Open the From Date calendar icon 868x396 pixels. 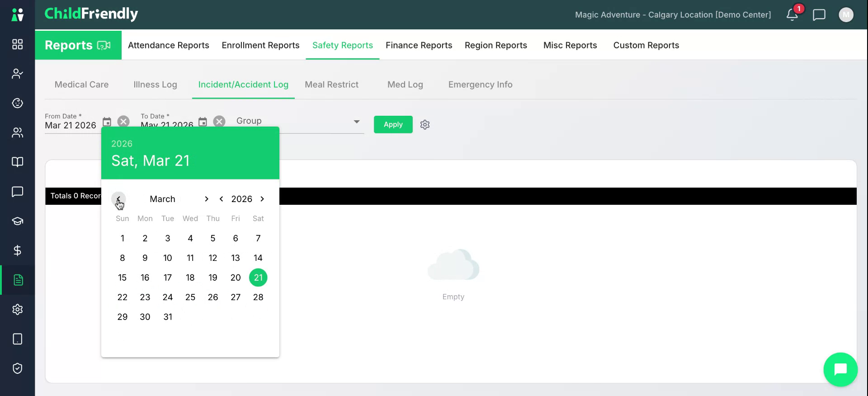107,122
